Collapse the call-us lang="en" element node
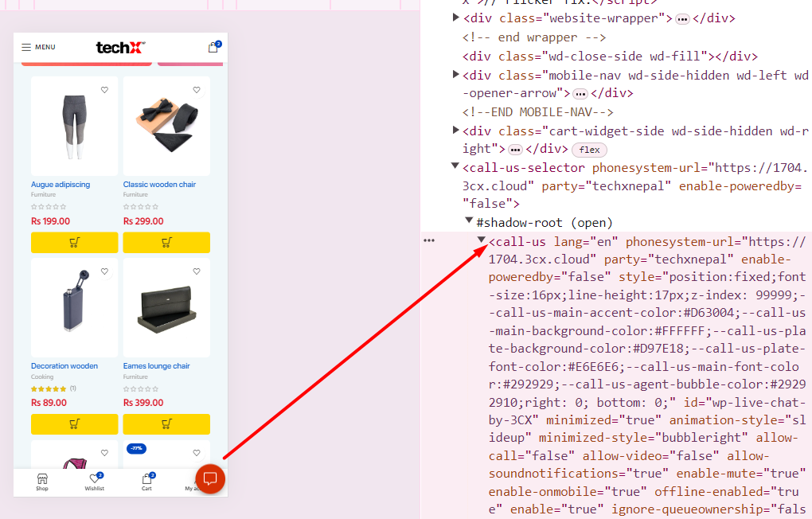The width and height of the screenshot is (812, 519). [482, 240]
